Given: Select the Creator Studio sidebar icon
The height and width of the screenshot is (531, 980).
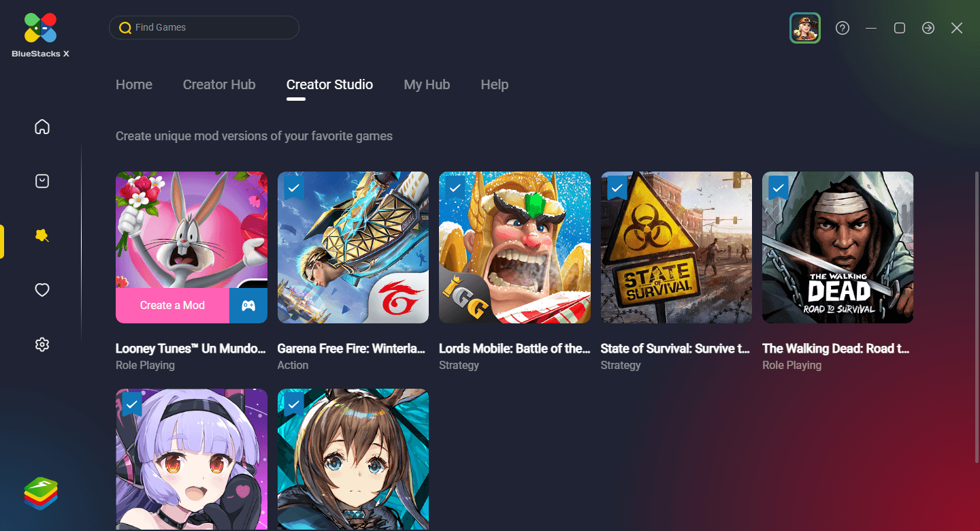Looking at the screenshot, I should (x=42, y=236).
